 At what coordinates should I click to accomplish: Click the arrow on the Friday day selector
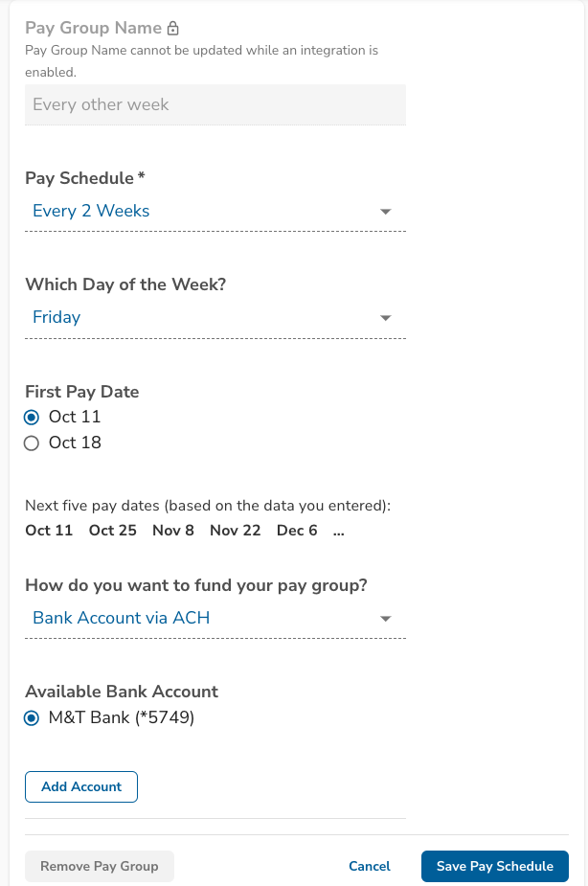[x=386, y=318]
